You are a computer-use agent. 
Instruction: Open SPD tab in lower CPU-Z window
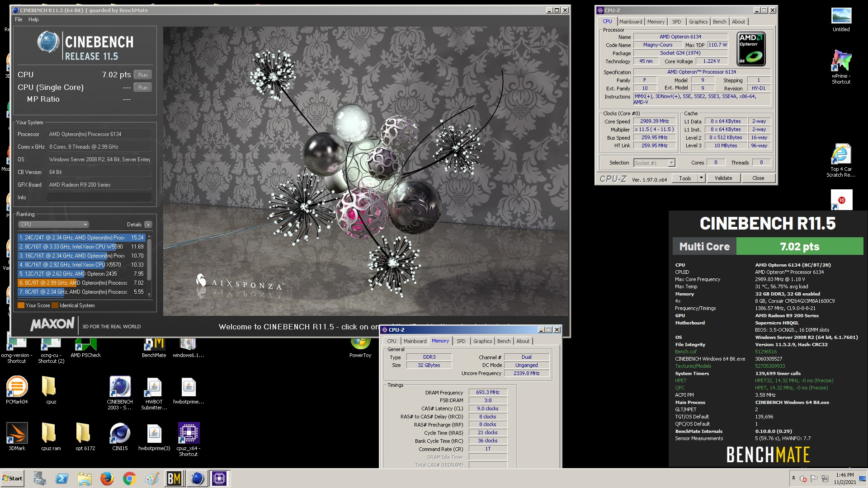point(461,341)
